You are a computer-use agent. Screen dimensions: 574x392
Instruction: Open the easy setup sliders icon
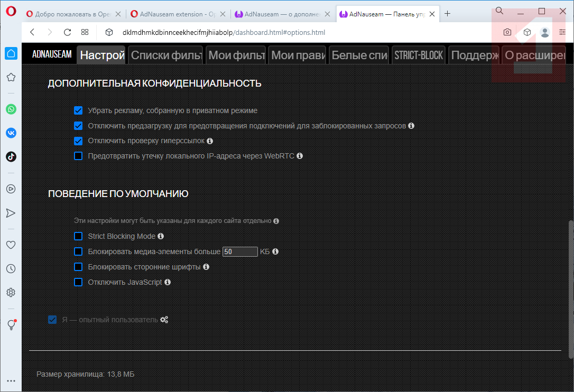(562, 32)
